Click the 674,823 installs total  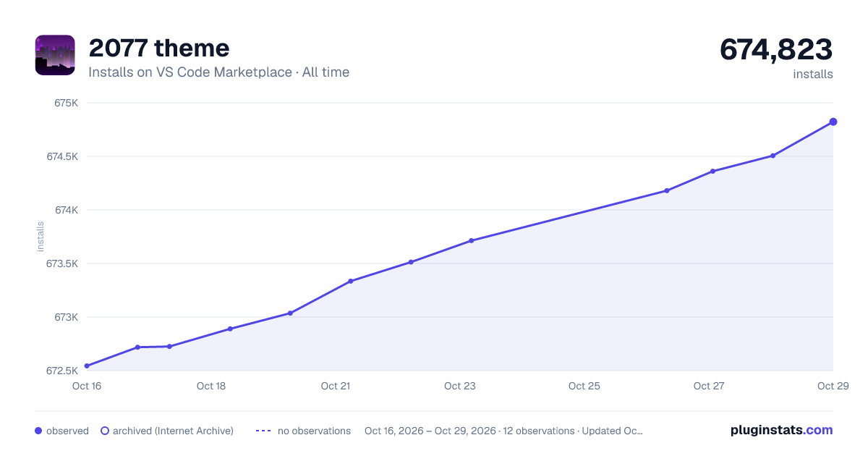click(x=776, y=50)
